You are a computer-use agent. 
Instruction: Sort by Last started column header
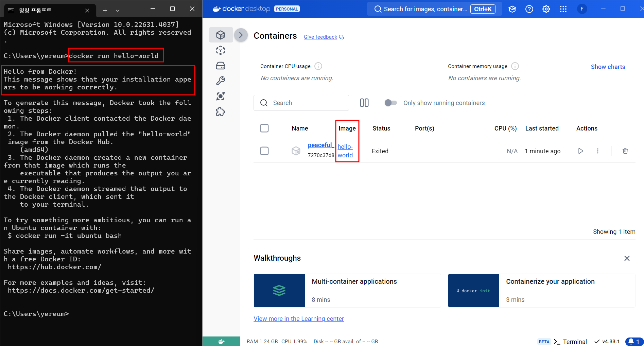[542, 128]
